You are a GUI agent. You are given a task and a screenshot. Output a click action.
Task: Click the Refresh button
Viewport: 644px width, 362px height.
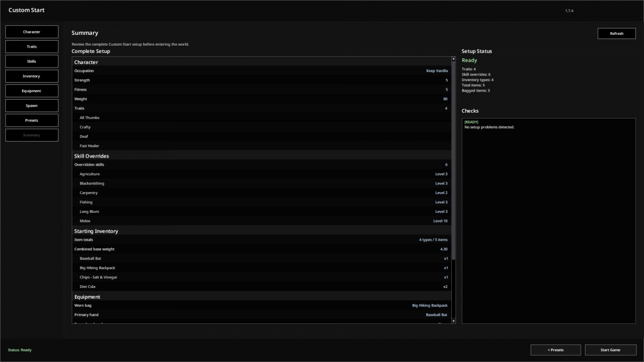(x=617, y=33)
